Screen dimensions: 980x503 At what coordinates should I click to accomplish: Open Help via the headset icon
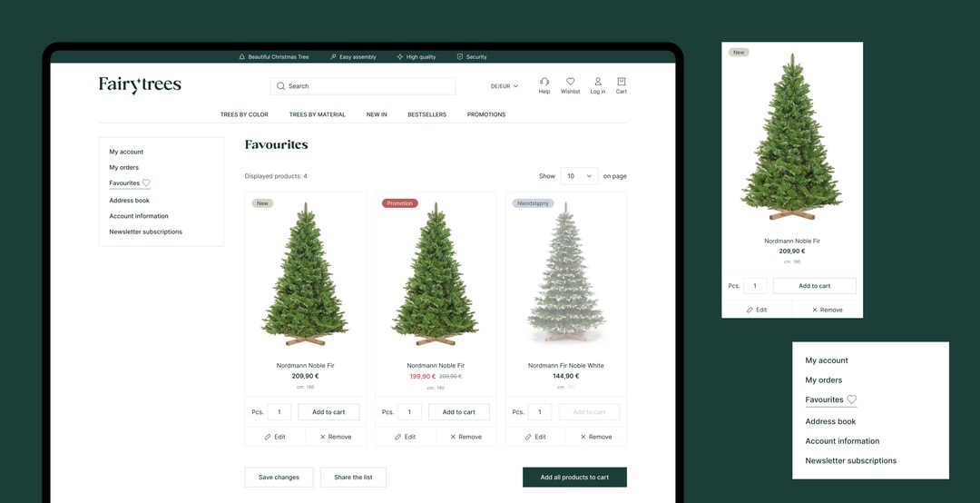click(x=544, y=82)
